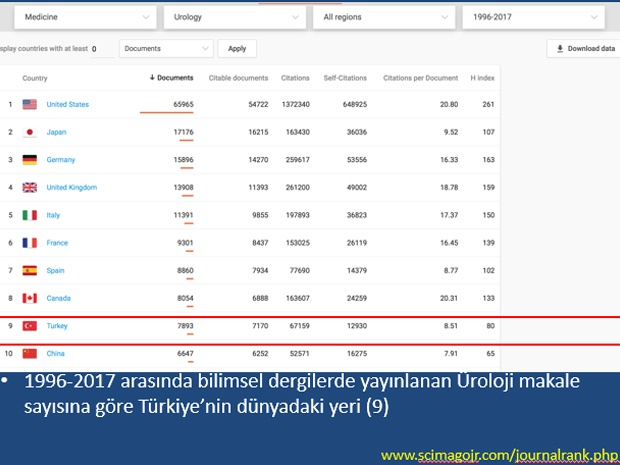Open the Turkey country link
Viewport: 620px width, 465px height.
click(x=58, y=326)
